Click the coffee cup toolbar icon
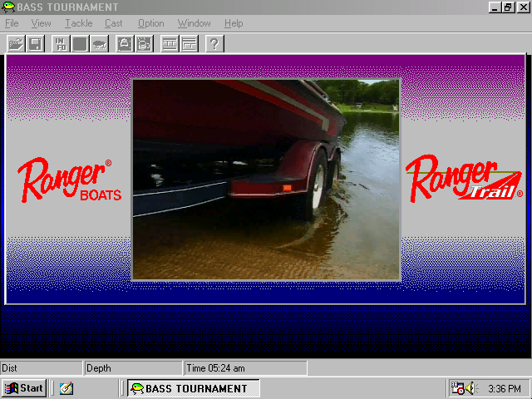Image resolution: width=532 pixels, height=399 pixels. pyautogui.click(x=144, y=44)
